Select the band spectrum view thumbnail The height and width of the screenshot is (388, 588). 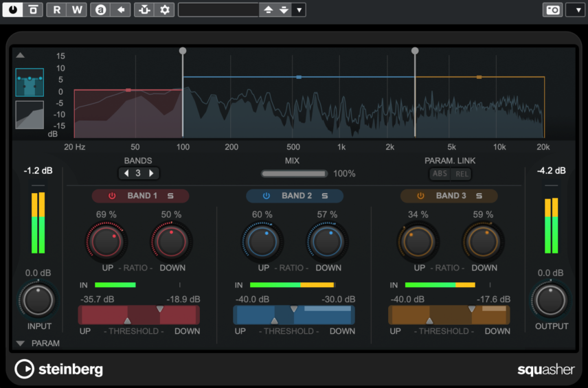(x=30, y=82)
